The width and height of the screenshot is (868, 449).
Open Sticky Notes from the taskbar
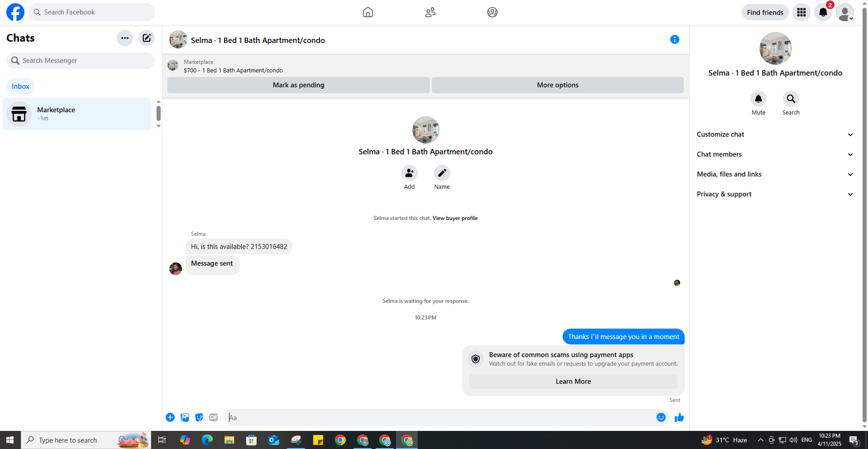tap(318, 440)
